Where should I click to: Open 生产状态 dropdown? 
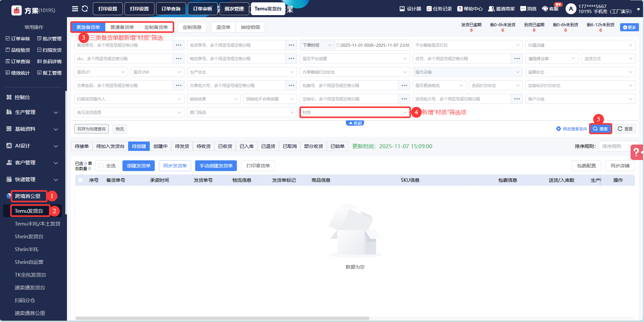[x=242, y=72]
